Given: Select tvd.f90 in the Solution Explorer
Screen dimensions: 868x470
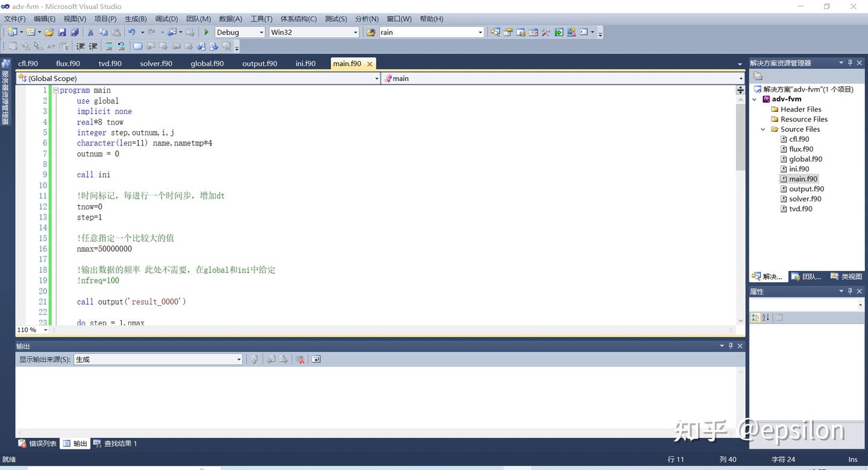Looking at the screenshot, I should [x=800, y=209].
